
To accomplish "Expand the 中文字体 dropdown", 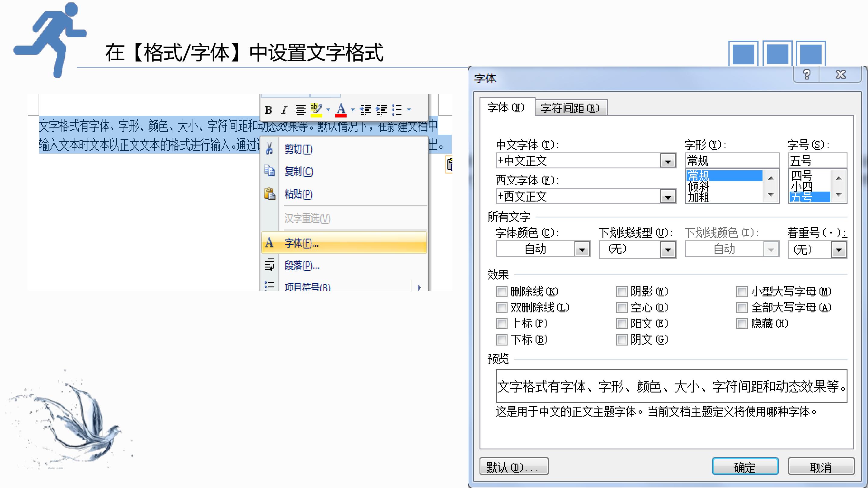I will point(668,161).
